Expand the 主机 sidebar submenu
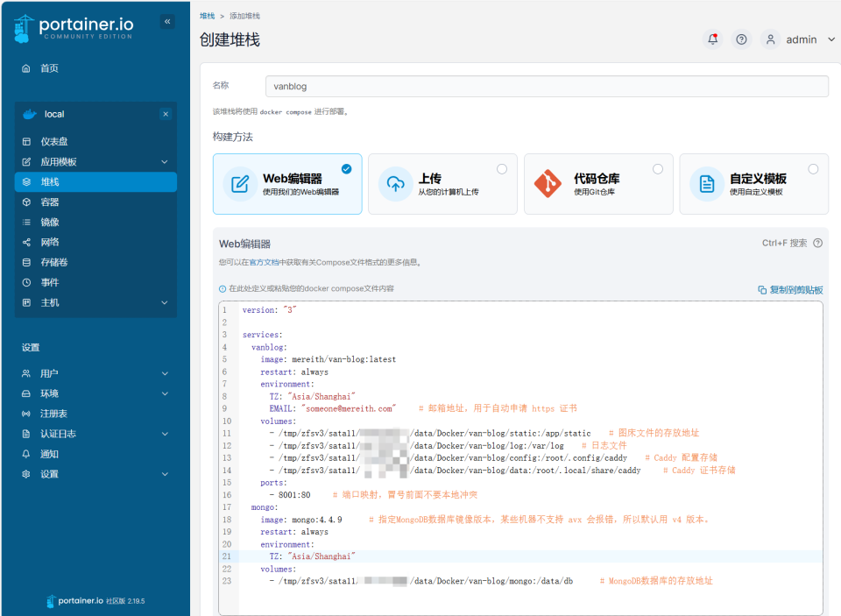Viewport: 841px width, 616px height. point(165,303)
